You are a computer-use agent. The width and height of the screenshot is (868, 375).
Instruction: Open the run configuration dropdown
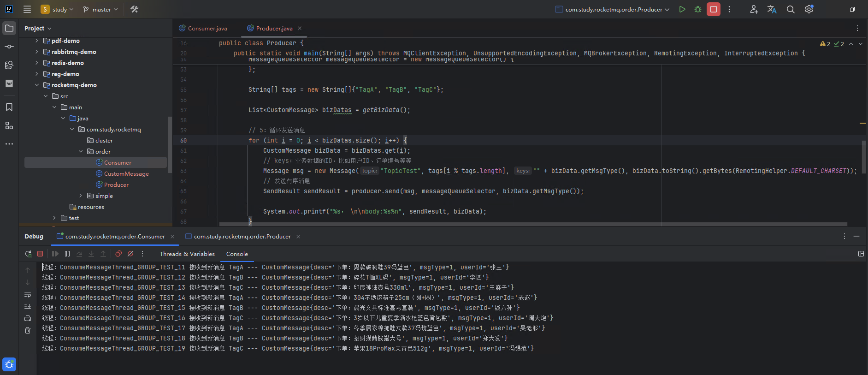(x=612, y=9)
